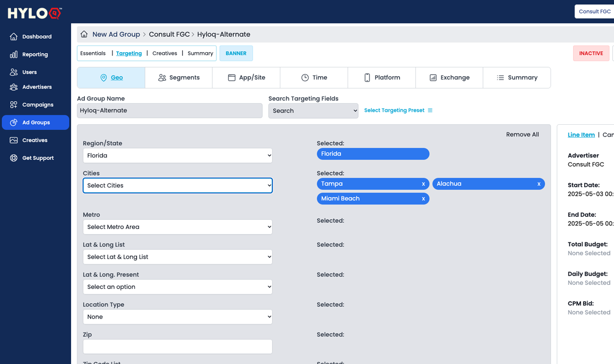Image resolution: width=614 pixels, height=364 pixels.
Task: Remove Miami Beach from selected cities
Action: tap(423, 199)
